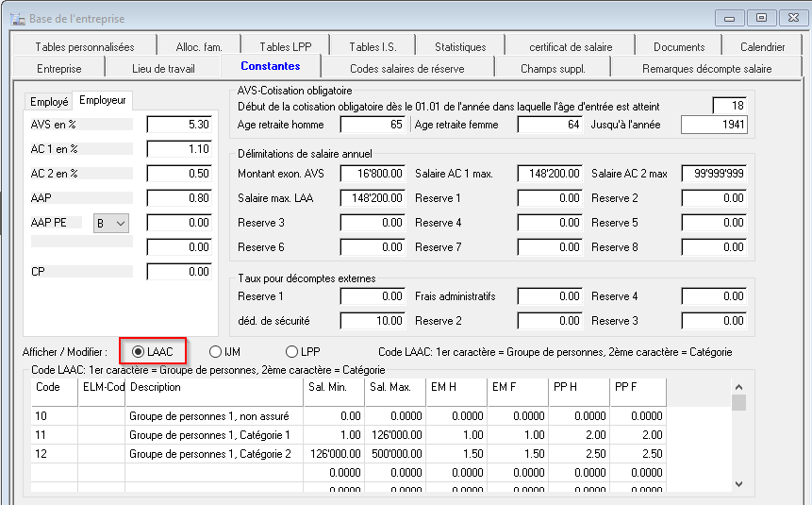The image size is (812, 505).
Task: Click the Code column header
Action: click(x=55, y=392)
